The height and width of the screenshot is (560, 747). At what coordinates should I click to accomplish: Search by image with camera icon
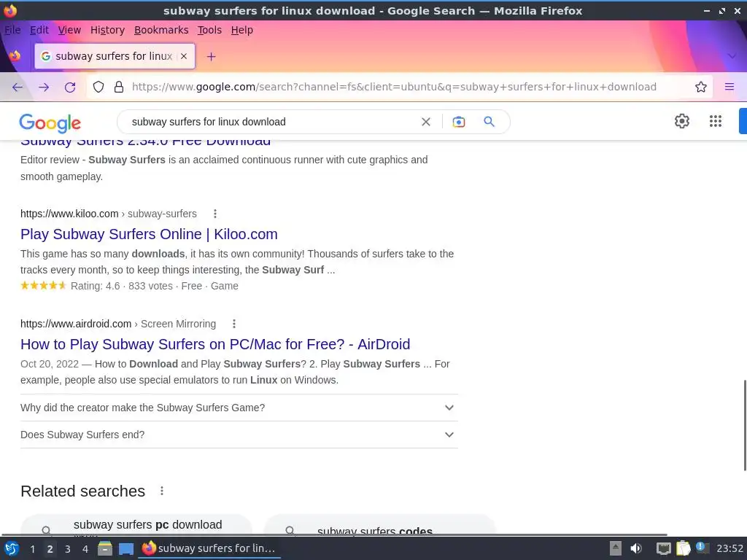(x=459, y=122)
